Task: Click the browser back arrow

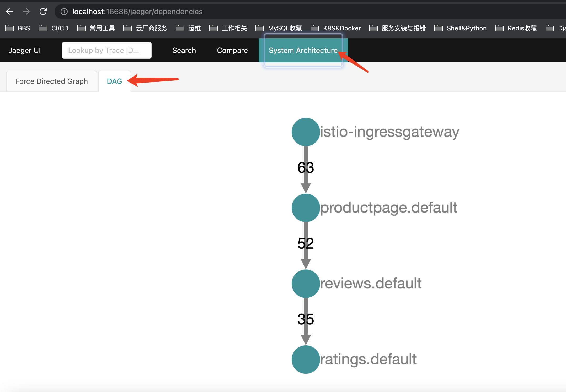Action: [x=9, y=12]
